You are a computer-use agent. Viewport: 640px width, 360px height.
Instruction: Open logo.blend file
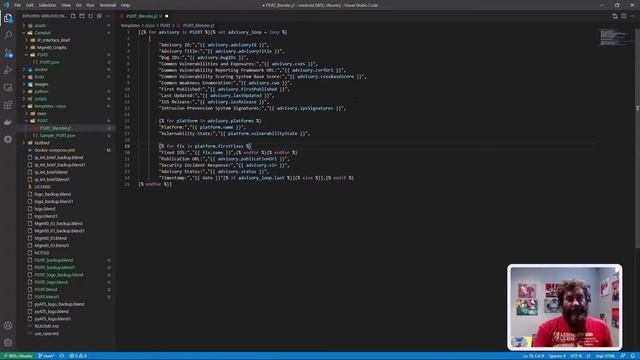[44, 209]
